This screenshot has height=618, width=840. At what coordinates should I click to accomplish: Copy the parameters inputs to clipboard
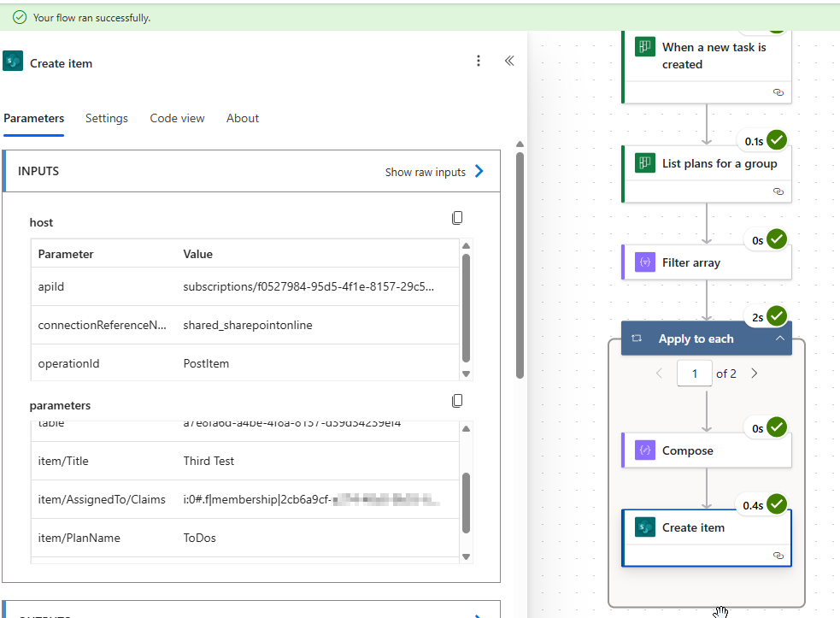(x=457, y=401)
